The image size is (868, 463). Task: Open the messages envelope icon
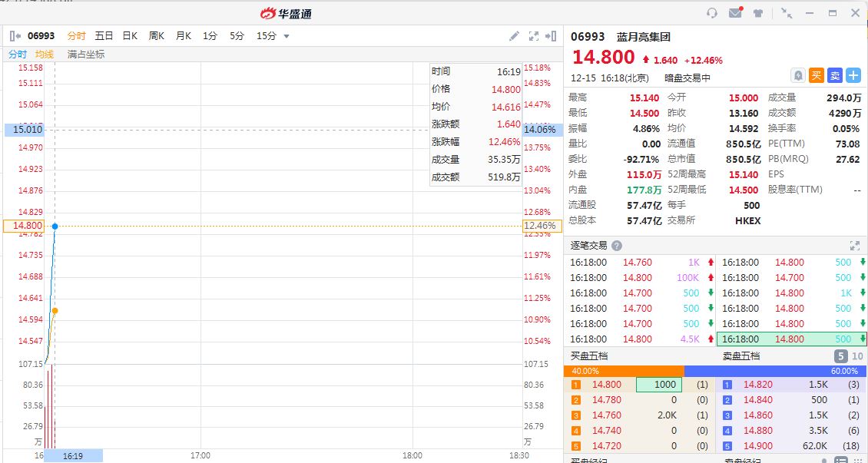pos(735,13)
